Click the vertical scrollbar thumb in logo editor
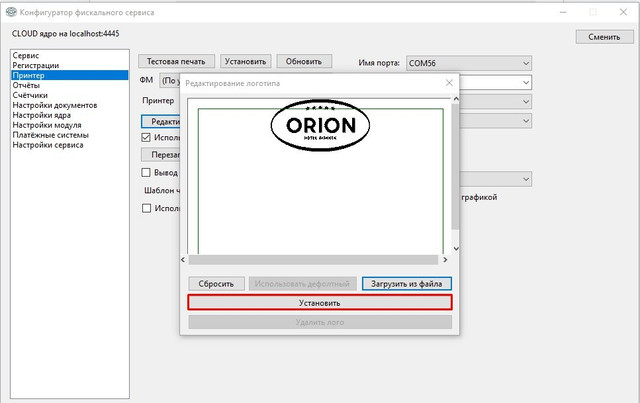 coord(456,166)
